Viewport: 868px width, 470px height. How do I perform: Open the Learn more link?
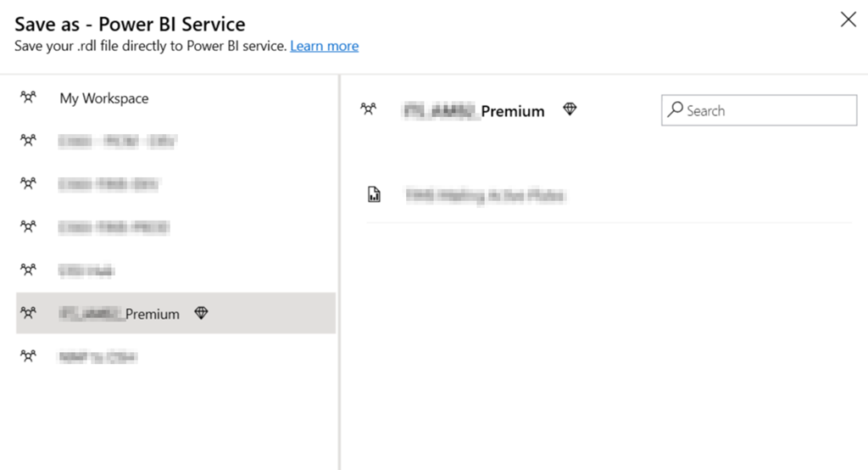point(325,46)
